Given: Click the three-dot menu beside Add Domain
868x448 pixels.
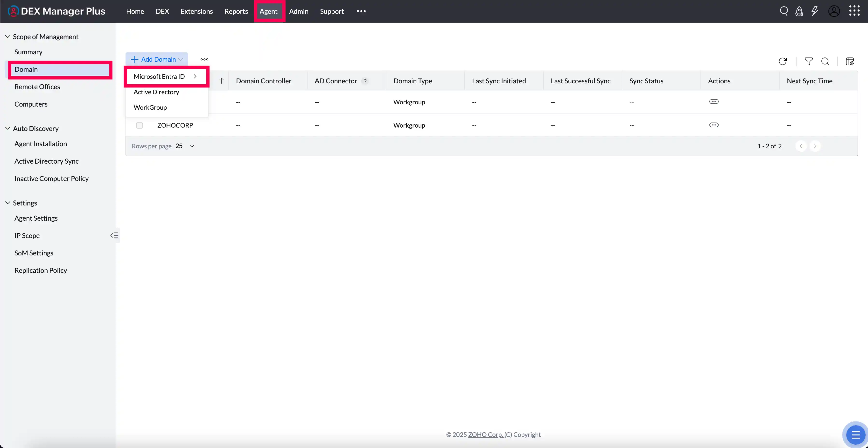Looking at the screenshot, I should pyautogui.click(x=204, y=59).
